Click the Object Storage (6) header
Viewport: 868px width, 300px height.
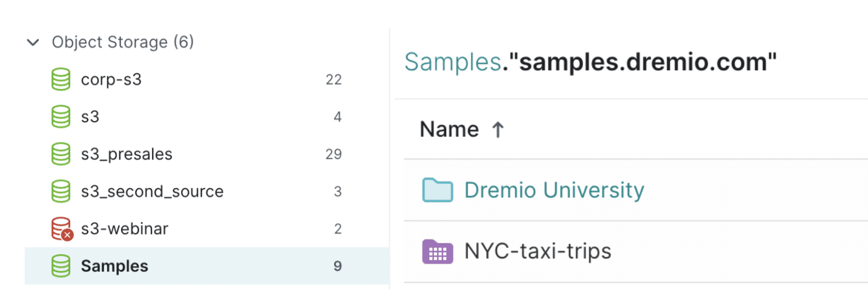pyautogui.click(x=123, y=42)
